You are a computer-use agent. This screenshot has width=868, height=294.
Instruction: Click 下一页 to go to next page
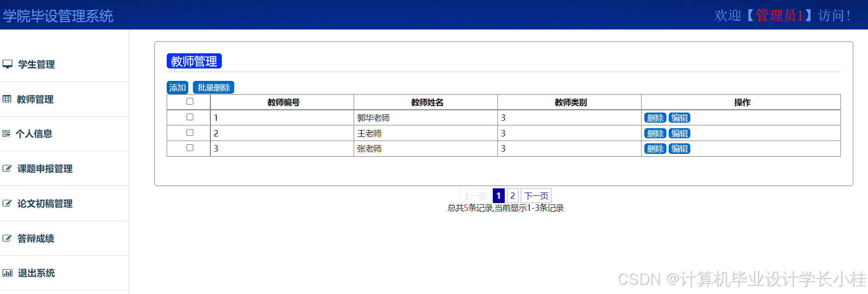[536, 196]
